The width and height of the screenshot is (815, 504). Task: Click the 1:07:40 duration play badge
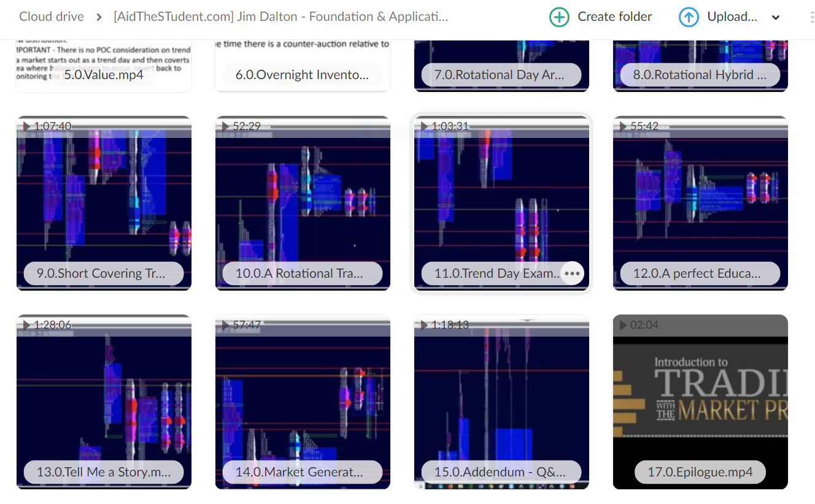pos(47,126)
